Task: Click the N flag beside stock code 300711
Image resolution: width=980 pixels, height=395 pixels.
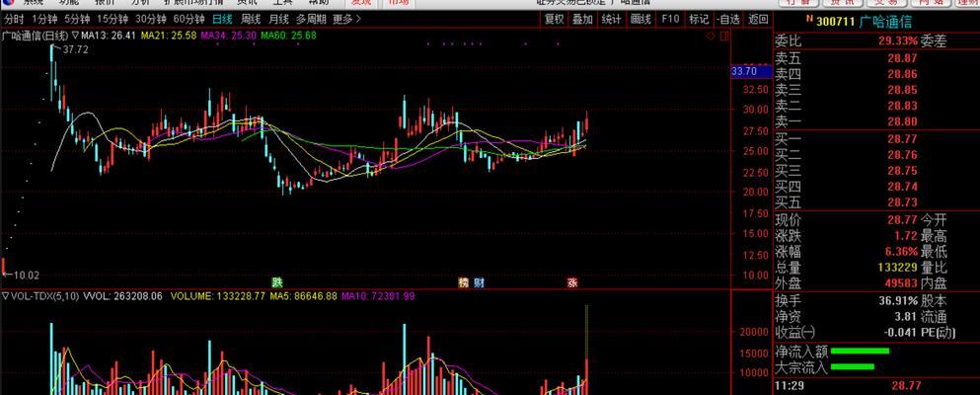Action: tap(809, 20)
